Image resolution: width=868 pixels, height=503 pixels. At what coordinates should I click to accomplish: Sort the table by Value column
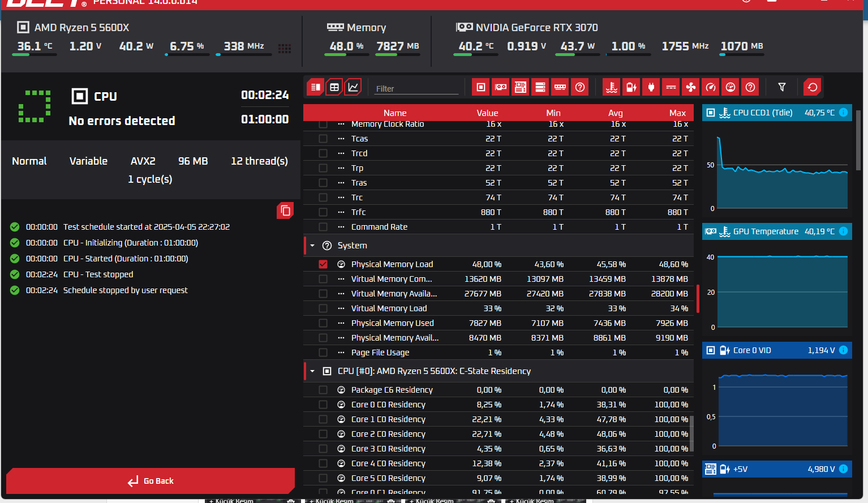pos(487,113)
